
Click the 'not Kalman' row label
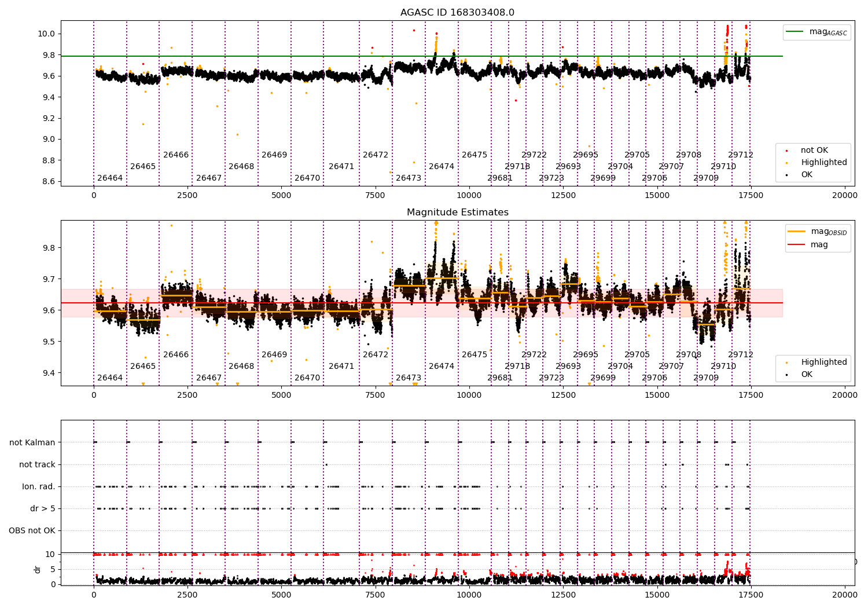(32, 442)
